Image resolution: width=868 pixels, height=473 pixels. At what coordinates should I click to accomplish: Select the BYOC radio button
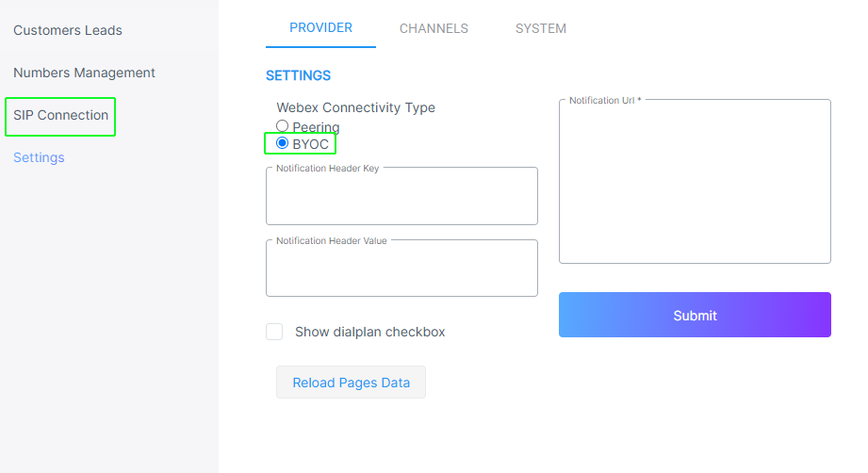click(x=283, y=143)
